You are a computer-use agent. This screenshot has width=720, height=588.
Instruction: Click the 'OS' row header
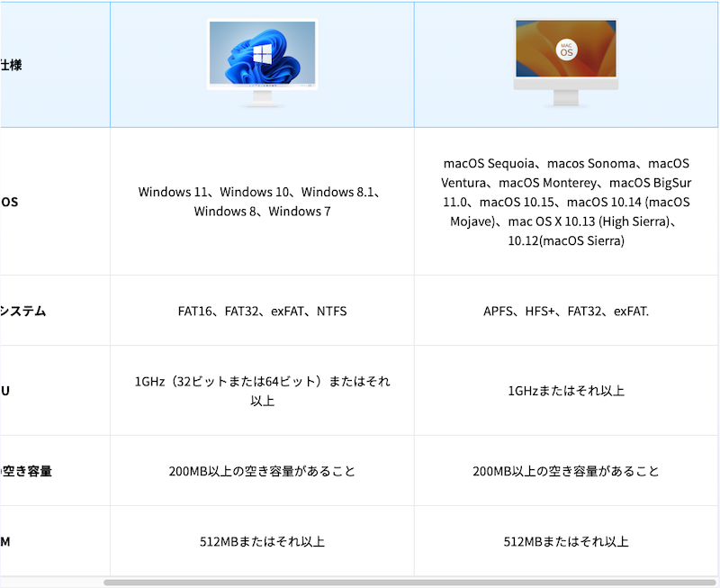[55, 202]
